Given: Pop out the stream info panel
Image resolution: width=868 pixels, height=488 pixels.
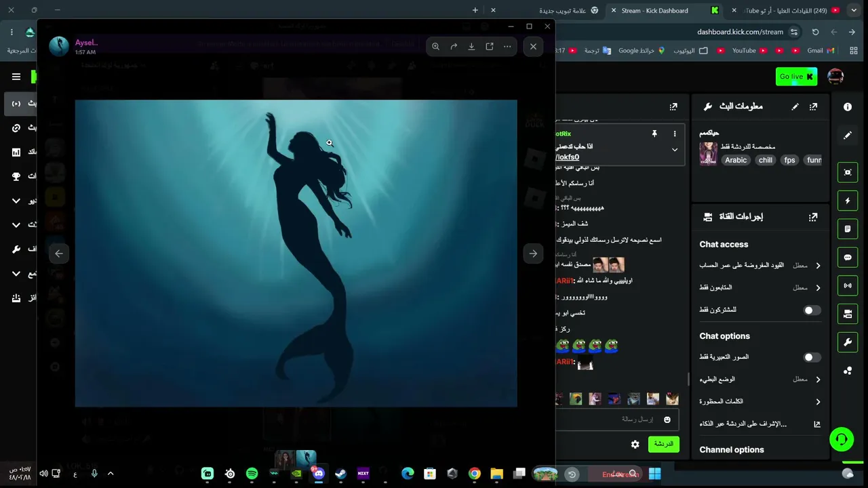Looking at the screenshot, I should (813, 106).
